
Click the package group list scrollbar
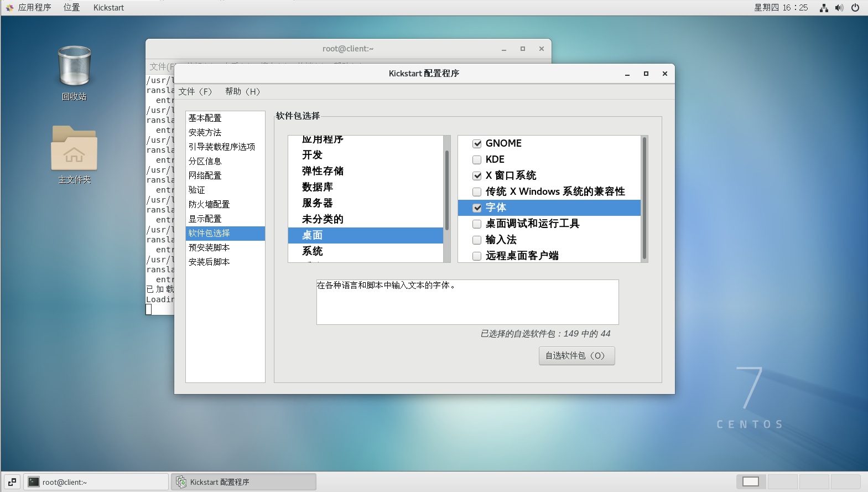(644, 199)
